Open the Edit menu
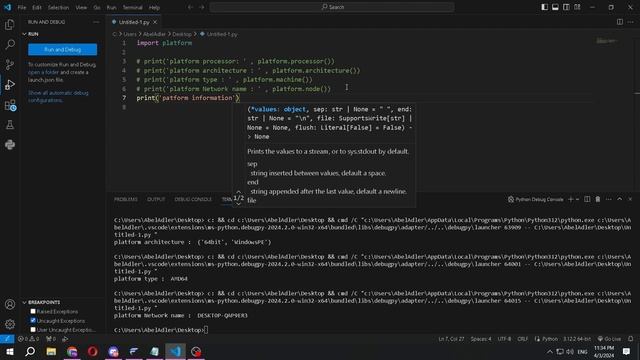This screenshot has width=640, height=360. [37, 7]
